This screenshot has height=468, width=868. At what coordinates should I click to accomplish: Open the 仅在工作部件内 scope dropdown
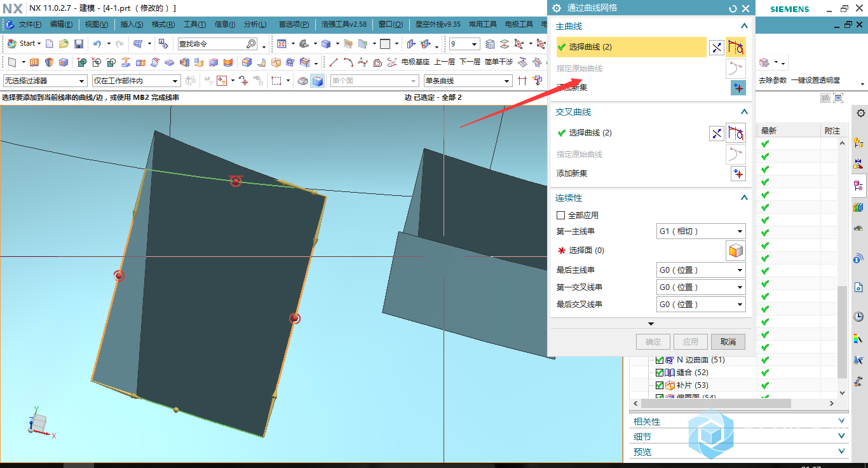[x=137, y=81]
